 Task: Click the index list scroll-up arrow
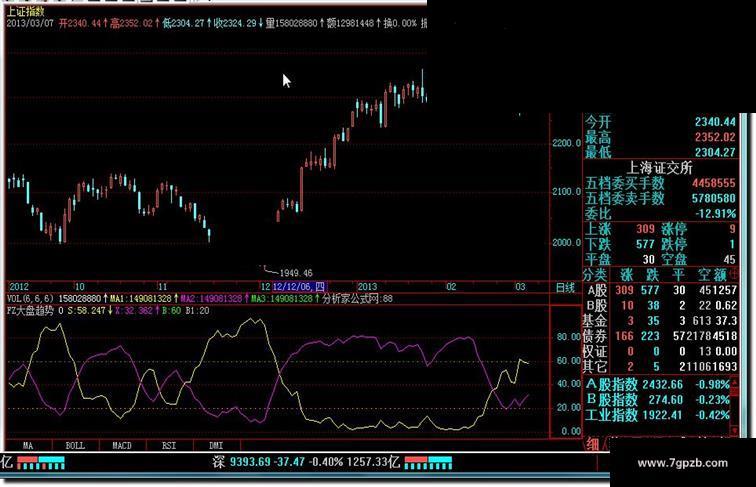734,381
